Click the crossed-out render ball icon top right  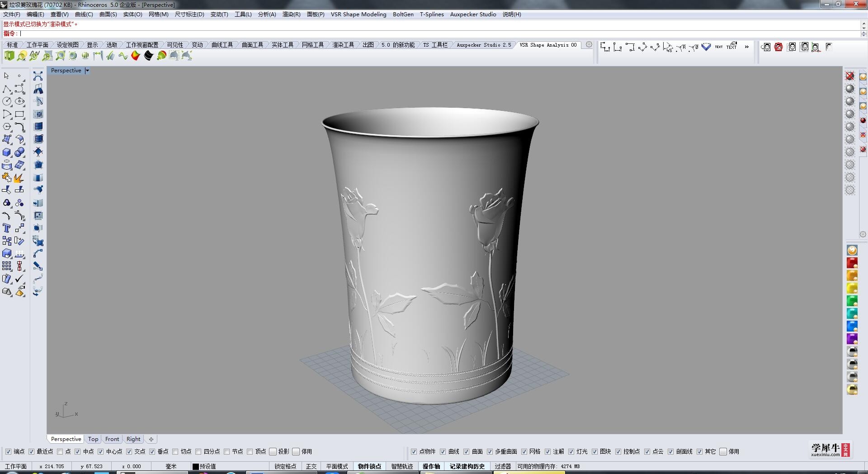click(x=850, y=76)
